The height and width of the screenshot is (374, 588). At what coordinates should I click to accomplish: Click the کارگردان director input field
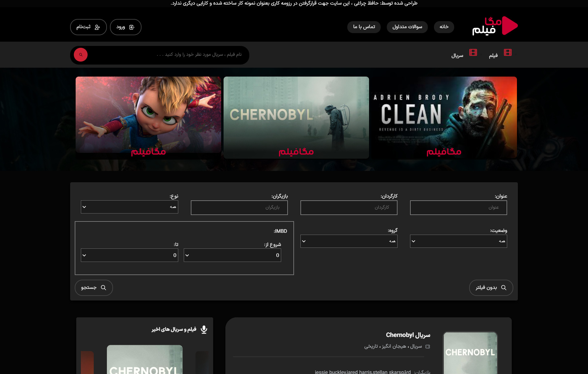point(349,208)
